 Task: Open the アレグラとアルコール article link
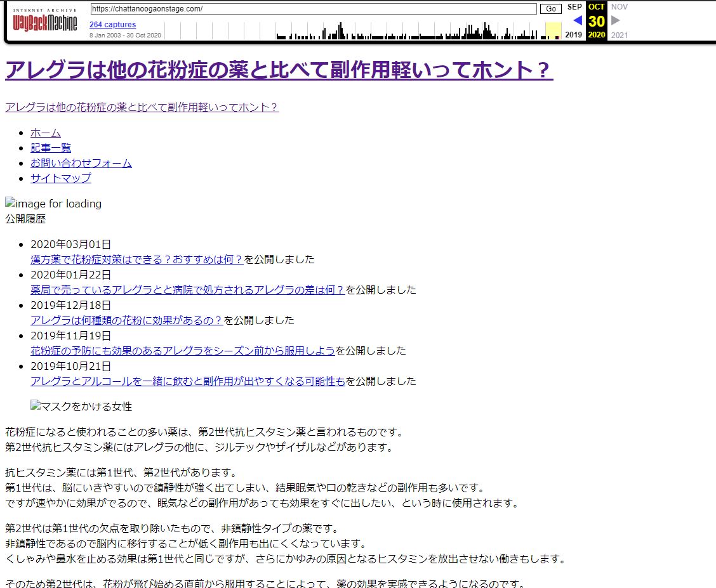pyautogui.click(x=188, y=381)
